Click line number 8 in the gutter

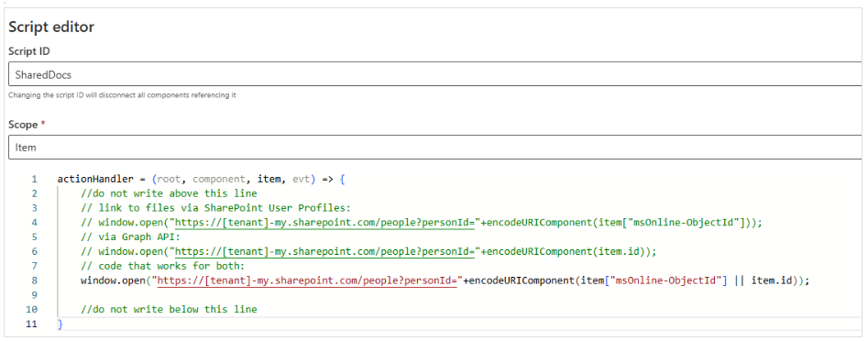[x=34, y=280]
